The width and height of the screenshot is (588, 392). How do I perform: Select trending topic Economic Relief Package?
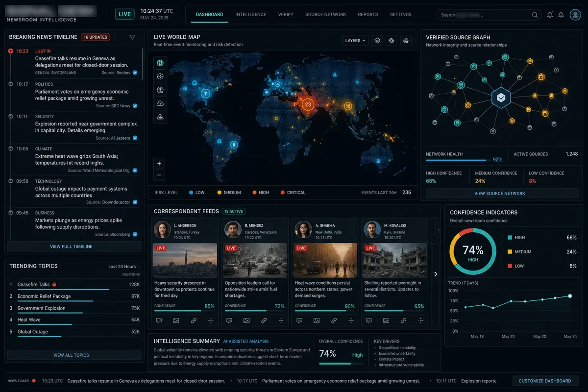(74, 296)
